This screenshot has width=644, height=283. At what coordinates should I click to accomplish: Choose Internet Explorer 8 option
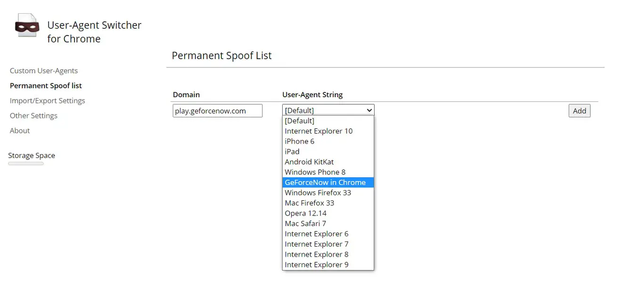tap(328, 254)
